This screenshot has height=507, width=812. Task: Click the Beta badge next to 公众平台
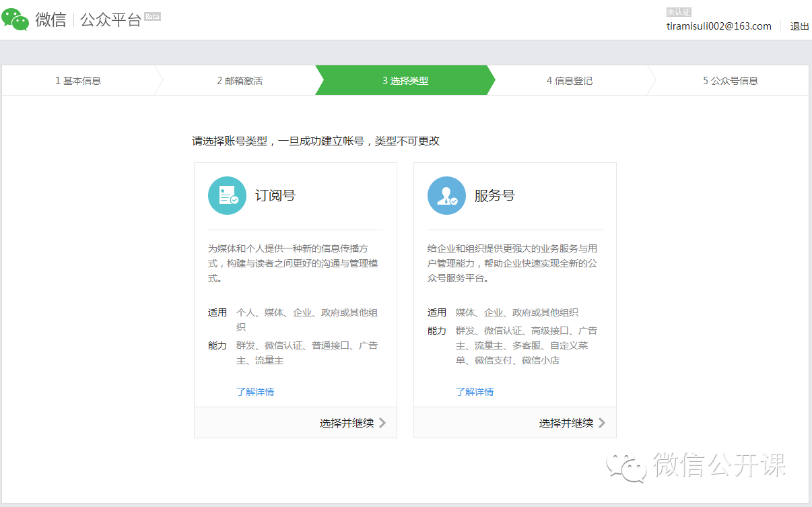coord(153,16)
